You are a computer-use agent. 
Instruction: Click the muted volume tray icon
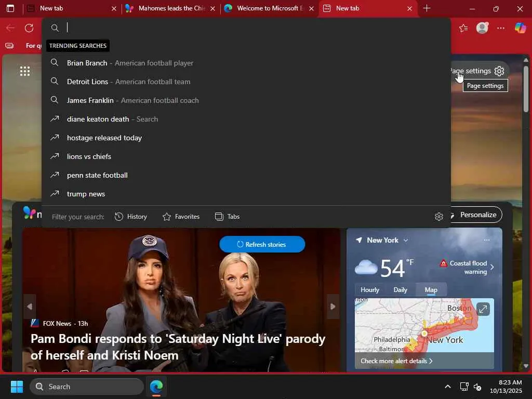(477, 387)
